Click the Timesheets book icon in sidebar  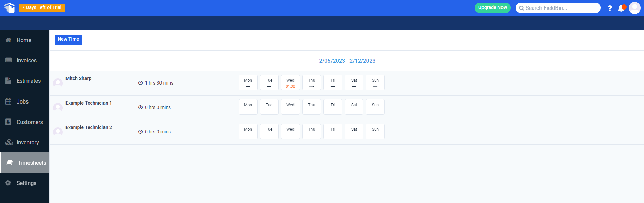pos(10,163)
